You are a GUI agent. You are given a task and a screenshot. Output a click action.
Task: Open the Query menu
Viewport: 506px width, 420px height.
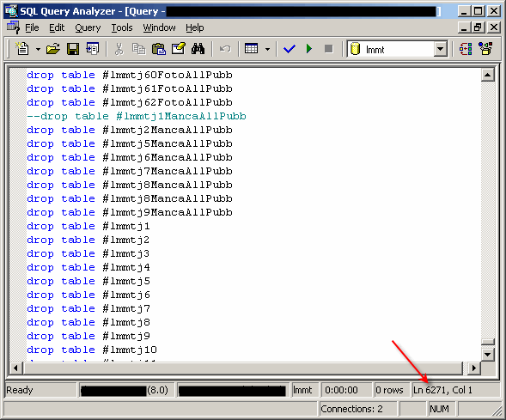[88, 27]
